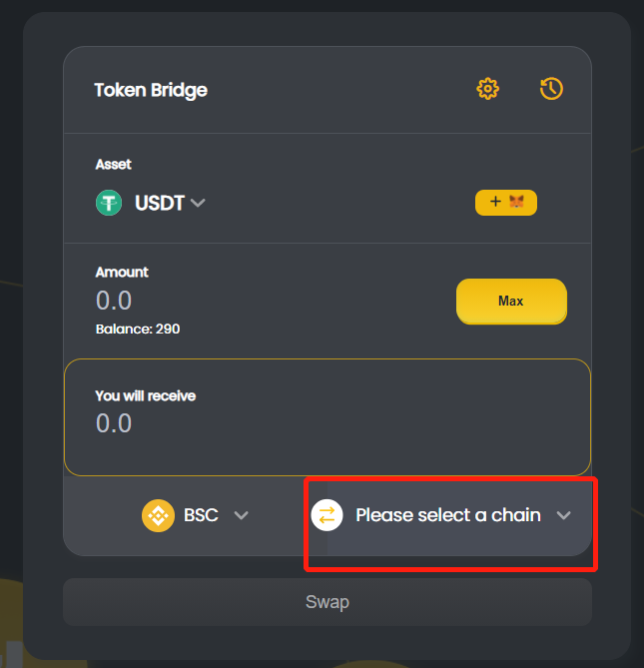This screenshot has height=668, width=644.
Task: Open the BSC source chain dropdown
Action: tap(195, 515)
